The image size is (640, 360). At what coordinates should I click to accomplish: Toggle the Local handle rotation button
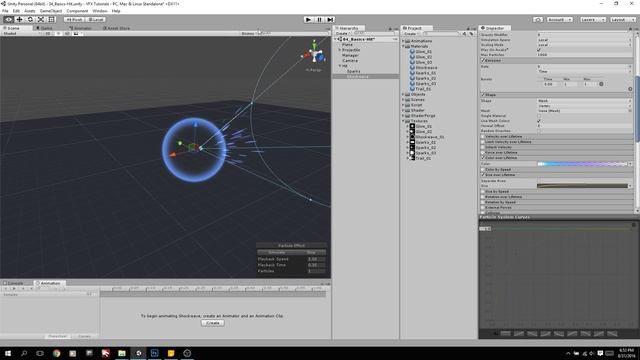(x=96, y=20)
